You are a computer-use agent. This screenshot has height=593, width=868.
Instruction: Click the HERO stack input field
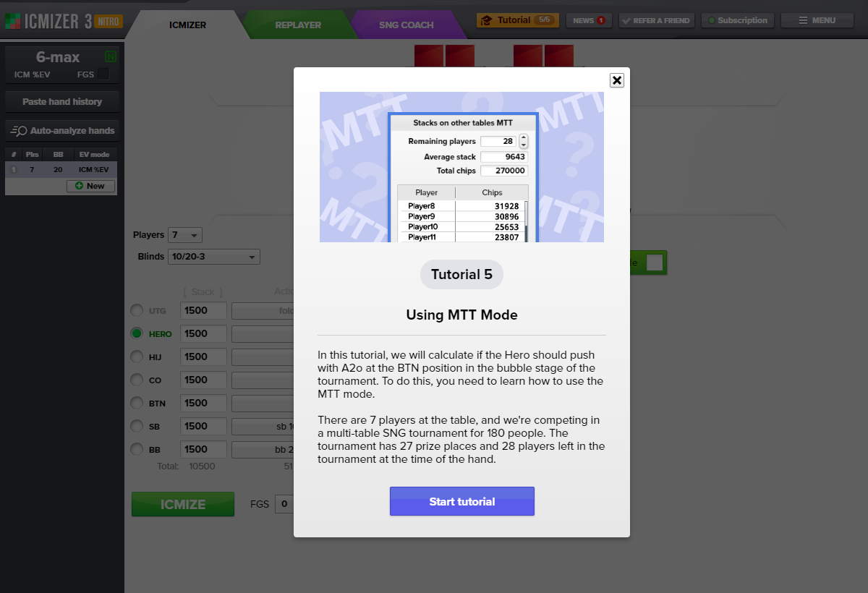coord(203,334)
